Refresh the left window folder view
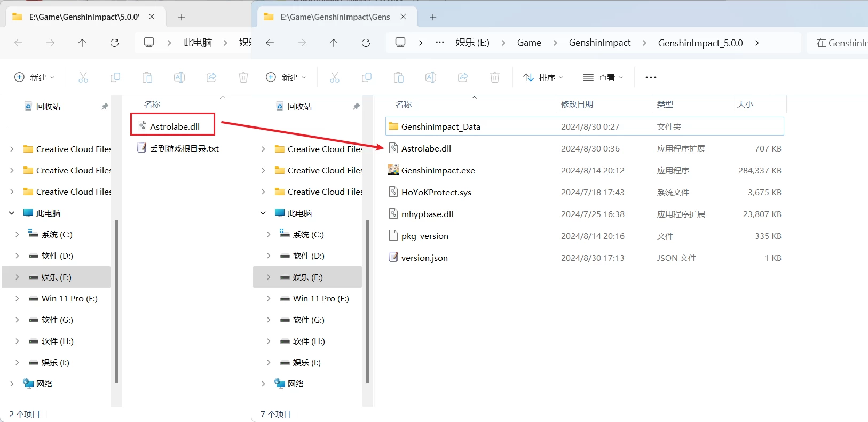This screenshot has width=868, height=422. pyautogui.click(x=114, y=43)
